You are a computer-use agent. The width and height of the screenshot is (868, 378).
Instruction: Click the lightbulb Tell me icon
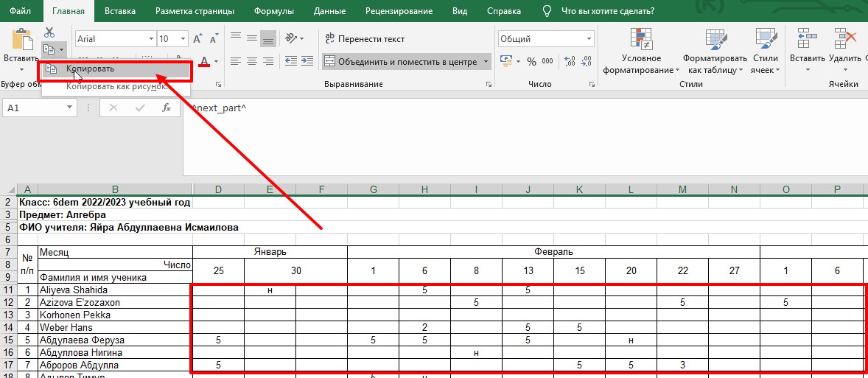click(547, 11)
